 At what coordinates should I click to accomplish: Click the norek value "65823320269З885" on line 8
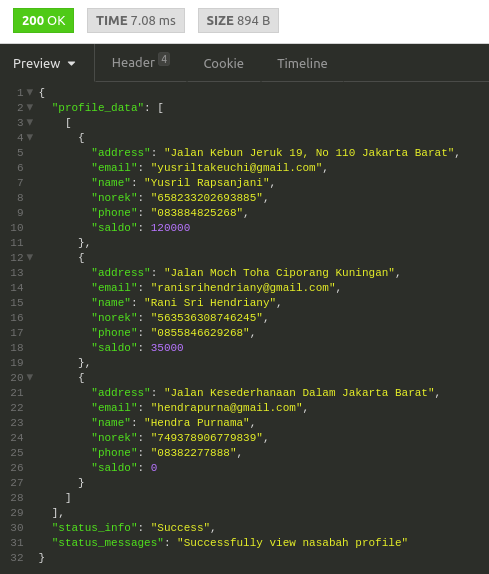point(207,198)
